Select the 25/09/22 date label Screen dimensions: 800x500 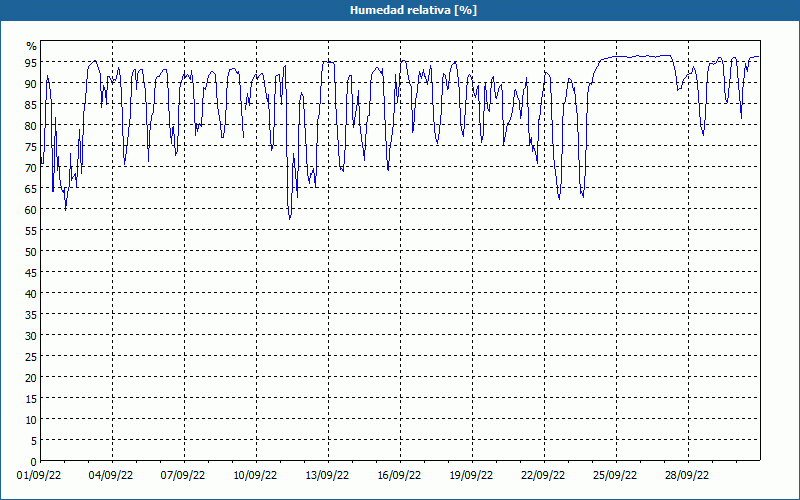click(x=615, y=476)
